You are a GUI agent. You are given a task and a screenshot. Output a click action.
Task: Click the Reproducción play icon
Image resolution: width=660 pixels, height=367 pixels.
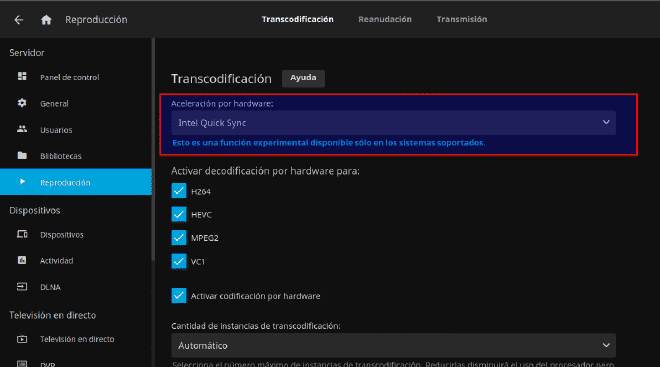(22, 182)
